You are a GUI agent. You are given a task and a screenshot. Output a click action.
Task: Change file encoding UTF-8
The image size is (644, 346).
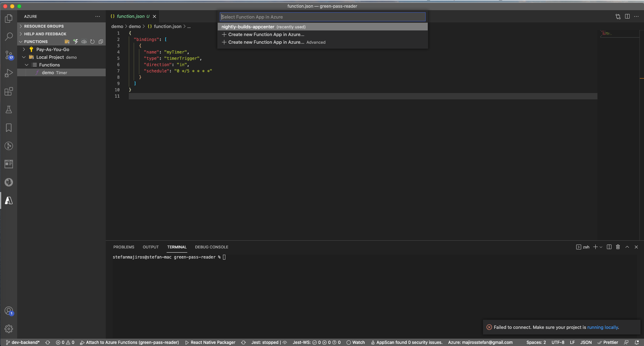(558, 343)
